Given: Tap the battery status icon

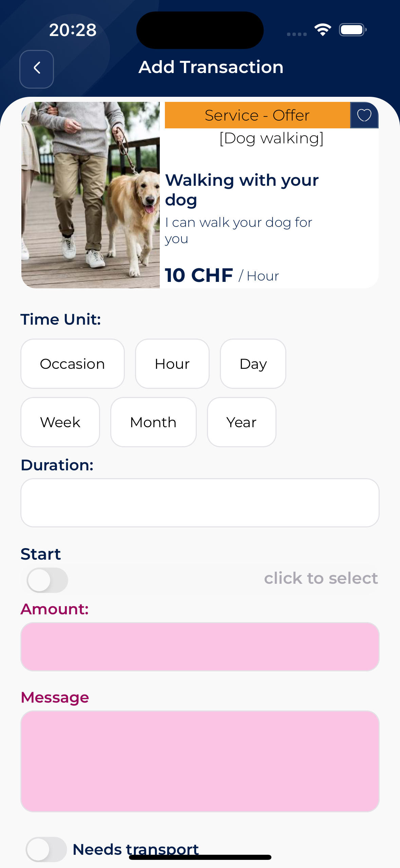Looking at the screenshot, I should (x=353, y=30).
